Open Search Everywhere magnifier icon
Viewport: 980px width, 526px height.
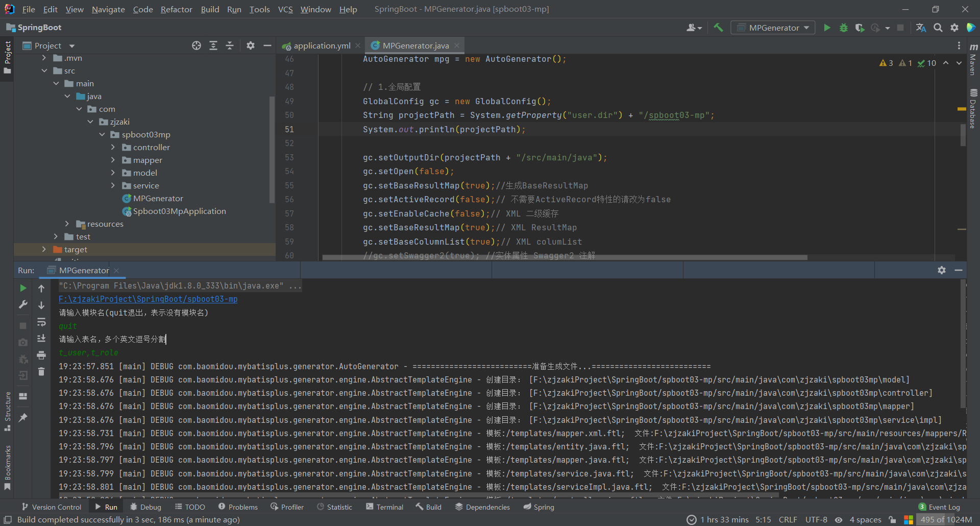[x=938, y=28]
